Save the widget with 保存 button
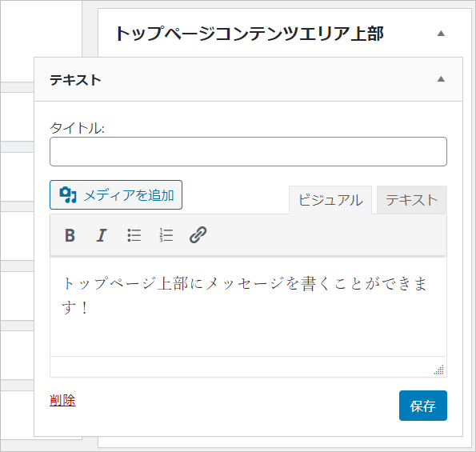The width and height of the screenshot is (476, 452). (423, 406)
